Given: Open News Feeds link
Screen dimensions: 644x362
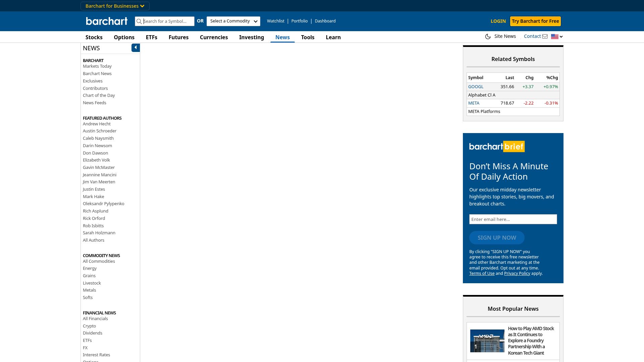Looking at the screenshot, I should click(95, 103).
